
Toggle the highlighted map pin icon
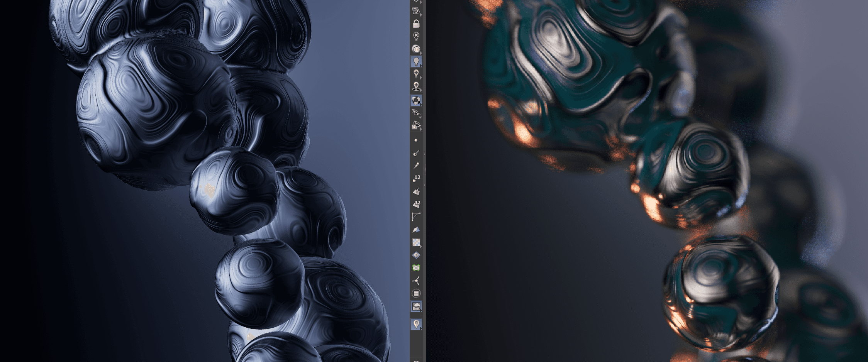click(x=416, y=324)
